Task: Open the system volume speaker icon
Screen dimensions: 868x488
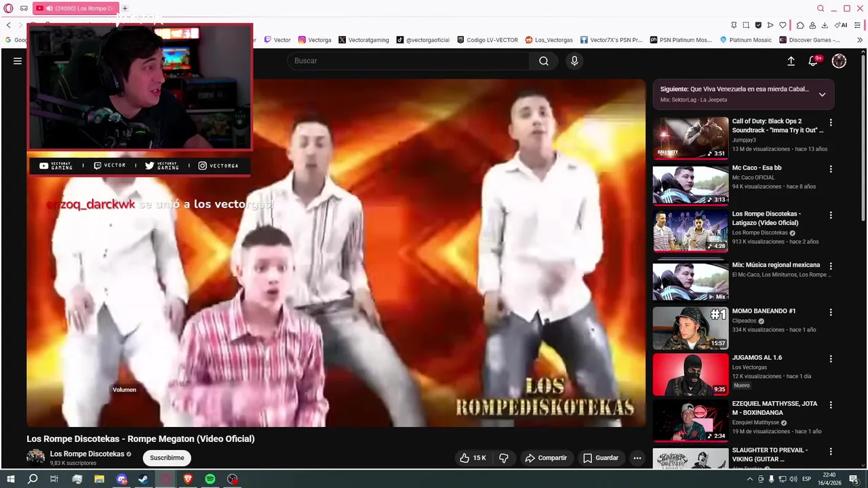Action: 794,479
